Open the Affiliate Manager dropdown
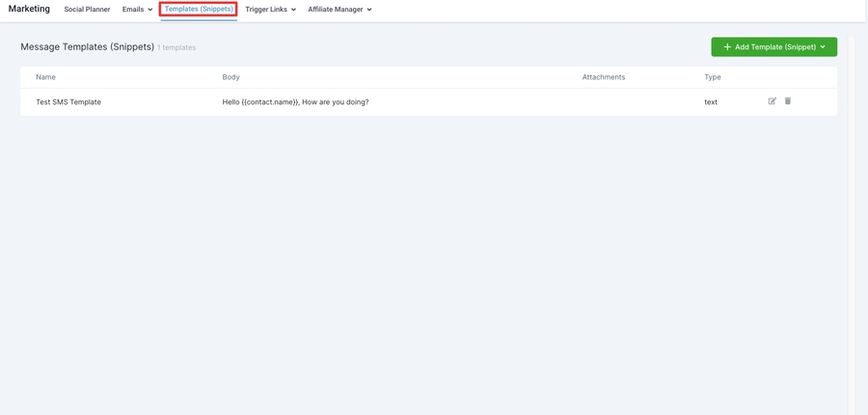868x415 pixels. 339,10
